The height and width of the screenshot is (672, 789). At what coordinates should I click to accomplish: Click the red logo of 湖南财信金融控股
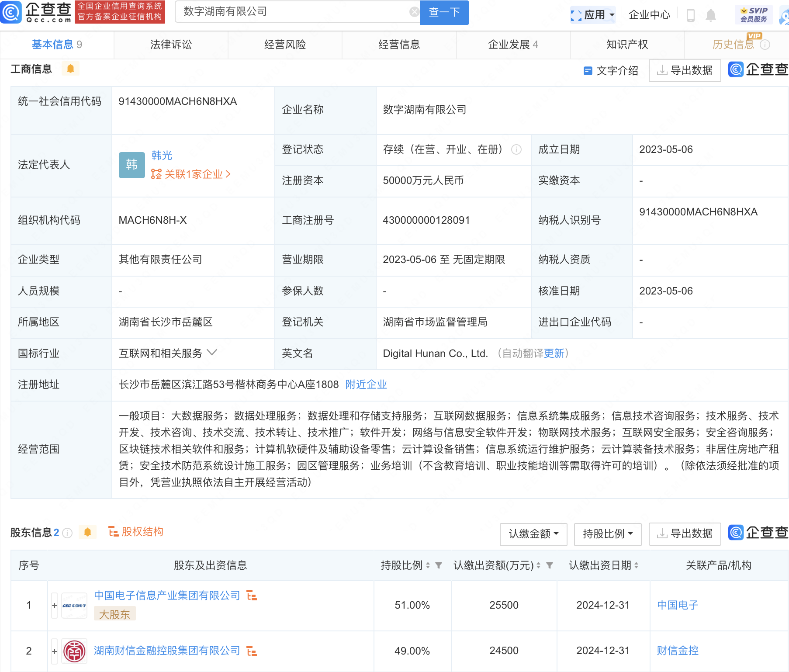[x=74, y=651]
